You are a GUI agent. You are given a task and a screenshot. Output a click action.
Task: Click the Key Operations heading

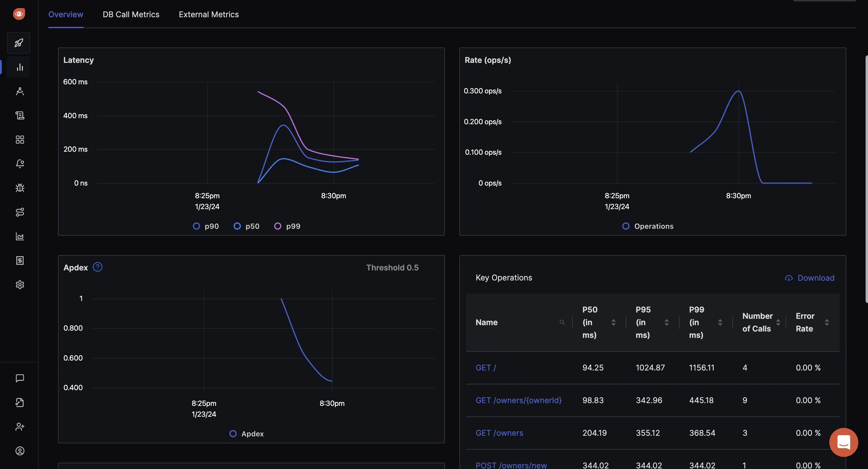point(504,278)
